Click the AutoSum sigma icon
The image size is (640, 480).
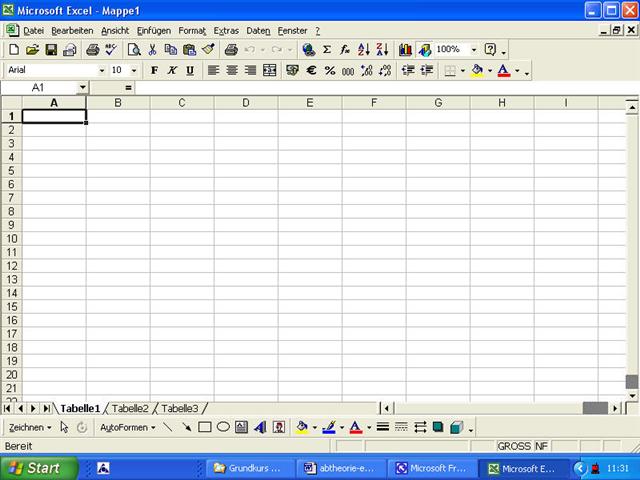[326, 49]
